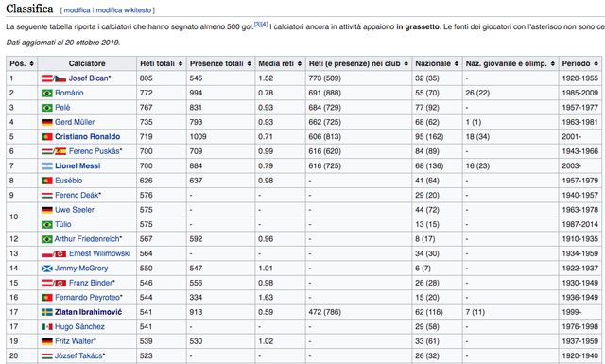Select the 95 (162) national team cell
This screenshot has width=605, height=364.
(437, 137)
